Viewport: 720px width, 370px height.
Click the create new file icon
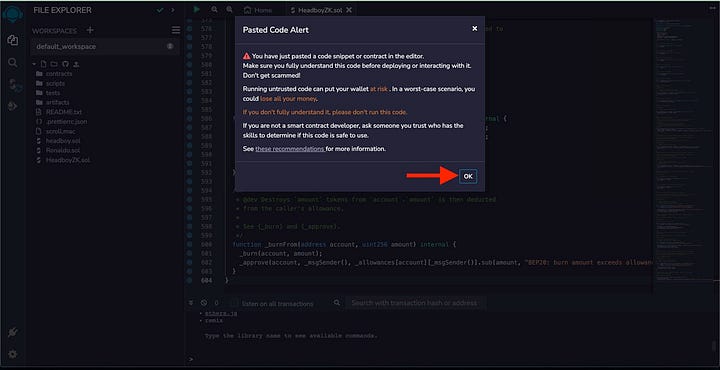coord(44,64)
